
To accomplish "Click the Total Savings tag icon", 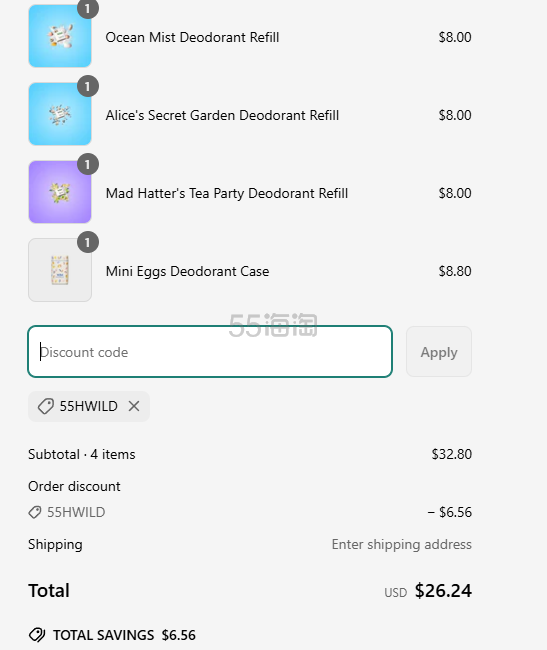I will pyautogui.click(x=37, y=635).
